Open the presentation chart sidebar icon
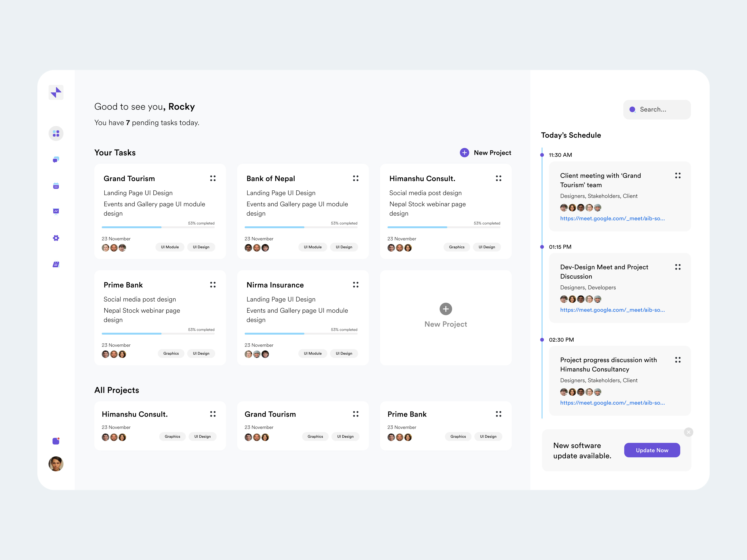The height and width of the screenshot is (560, 747). tap(56, 212)
